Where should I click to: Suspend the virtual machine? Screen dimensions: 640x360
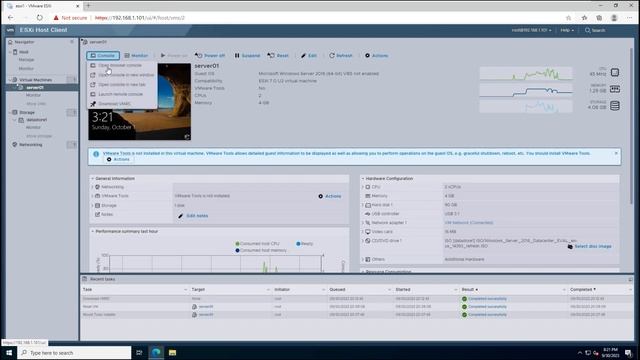pos(247,56)
